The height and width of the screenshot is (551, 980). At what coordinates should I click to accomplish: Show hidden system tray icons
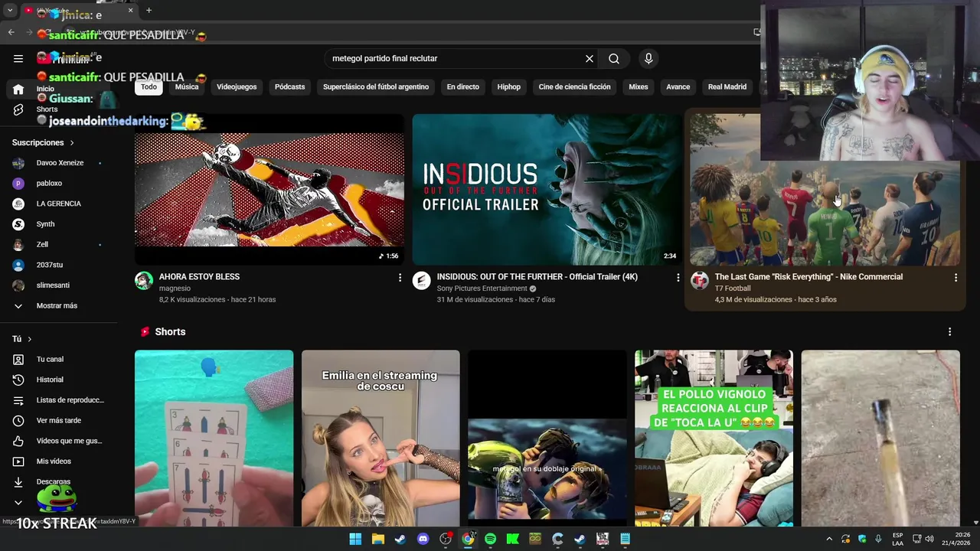click(828, 539)
